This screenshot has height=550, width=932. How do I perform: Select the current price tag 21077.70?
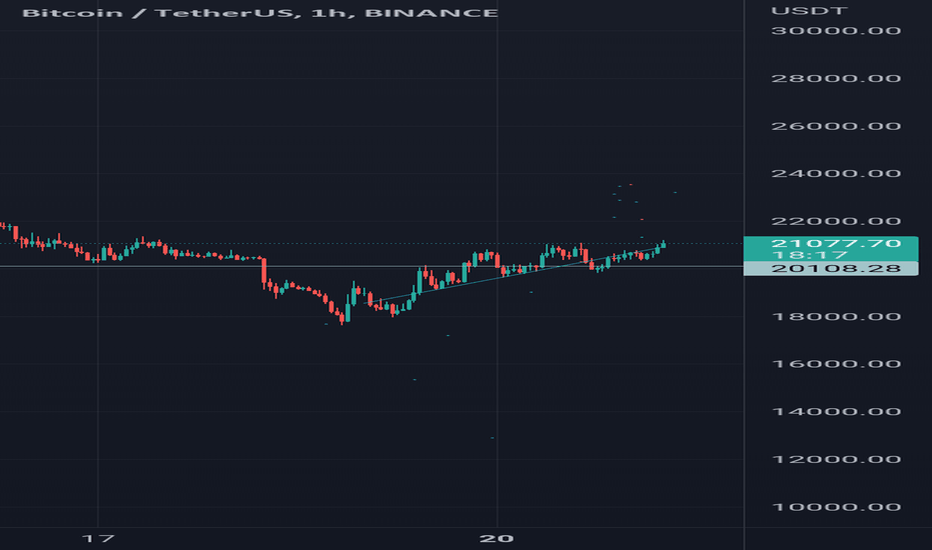[x=836, y=243]
